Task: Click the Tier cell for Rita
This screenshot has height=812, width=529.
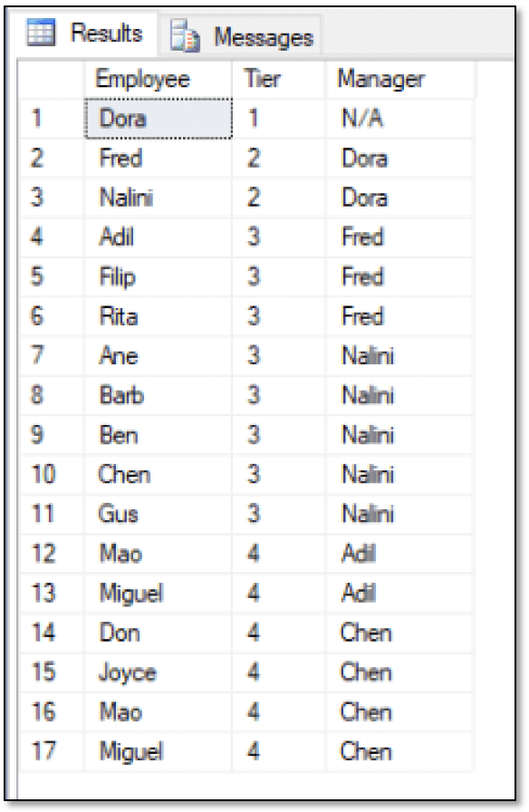Action: click(x=278, y=316)
